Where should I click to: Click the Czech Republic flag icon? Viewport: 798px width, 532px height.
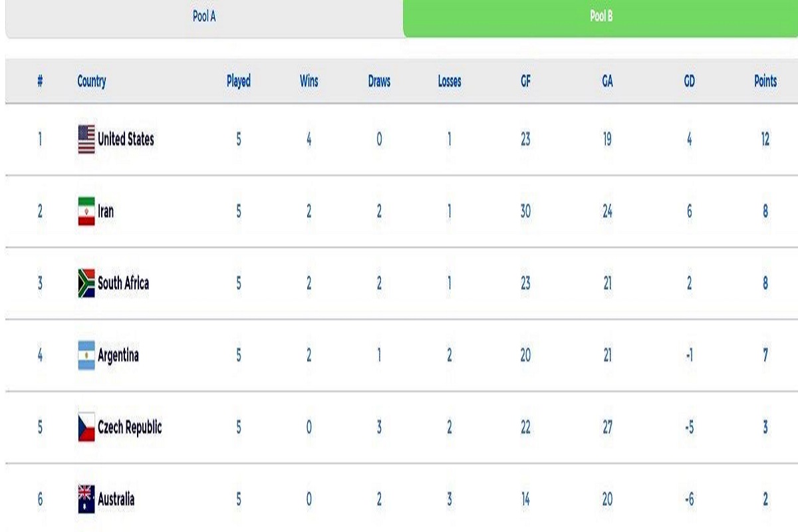[86, 427]
